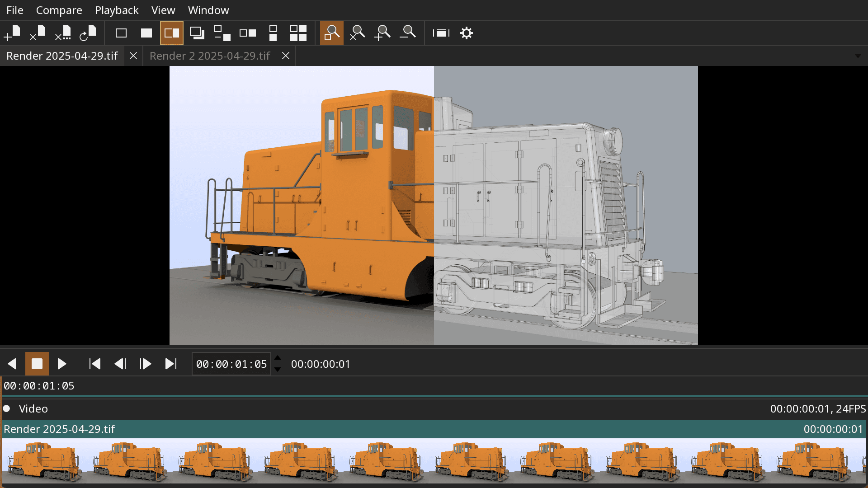Screen dimensions: 868x488
Task: Open the tab list dropdown arrow
Action: [858, 56]
